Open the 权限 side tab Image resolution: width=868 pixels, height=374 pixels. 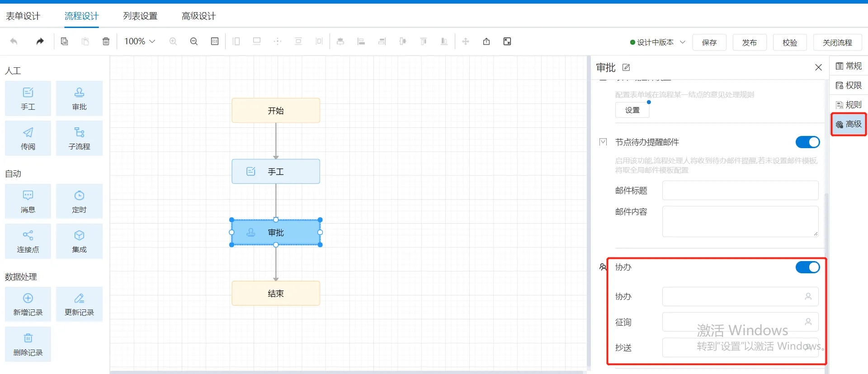point(849,85)
